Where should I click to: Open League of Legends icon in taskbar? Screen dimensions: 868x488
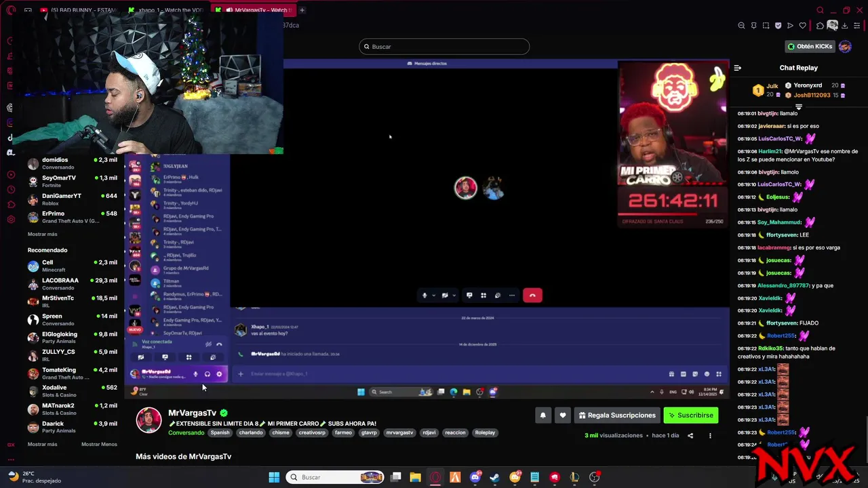point(574,477)
